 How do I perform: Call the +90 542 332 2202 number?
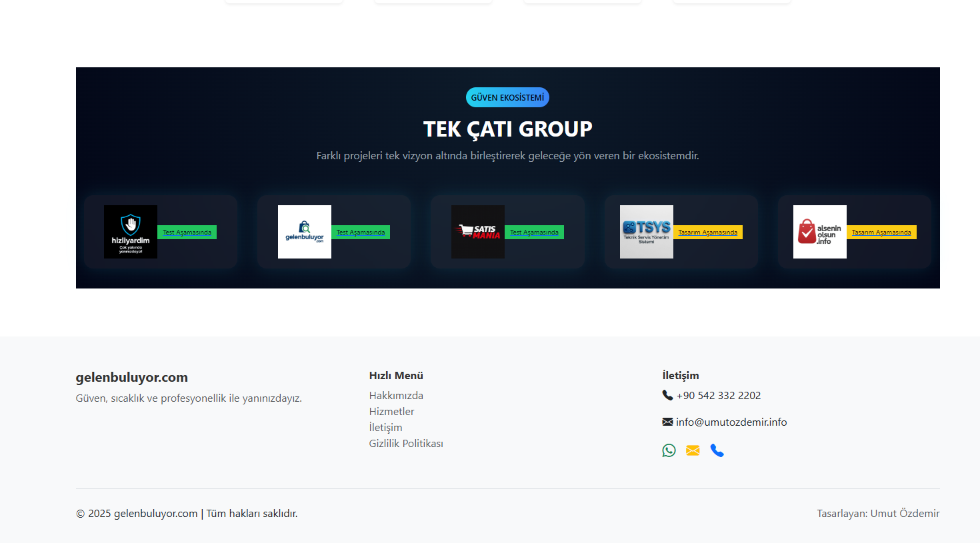[718, 396]
